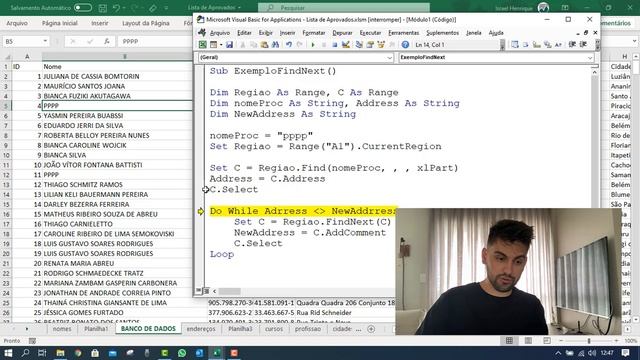
Task: Open File Explorer from the taskbar
Action: tap(60, 353)
